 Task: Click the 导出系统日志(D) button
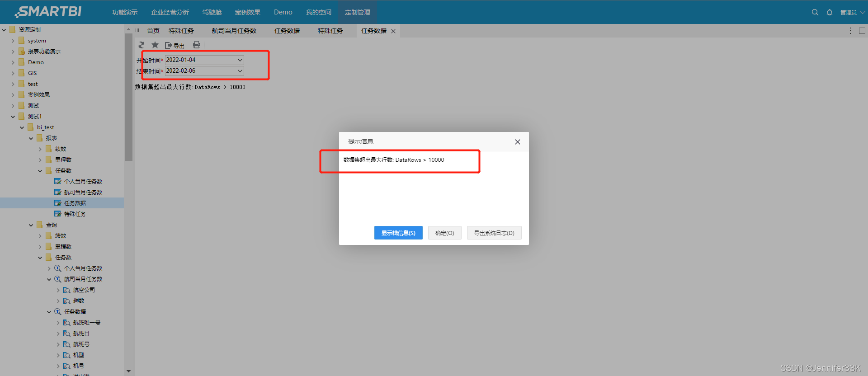pyautogui.click(x=494, y=233)
